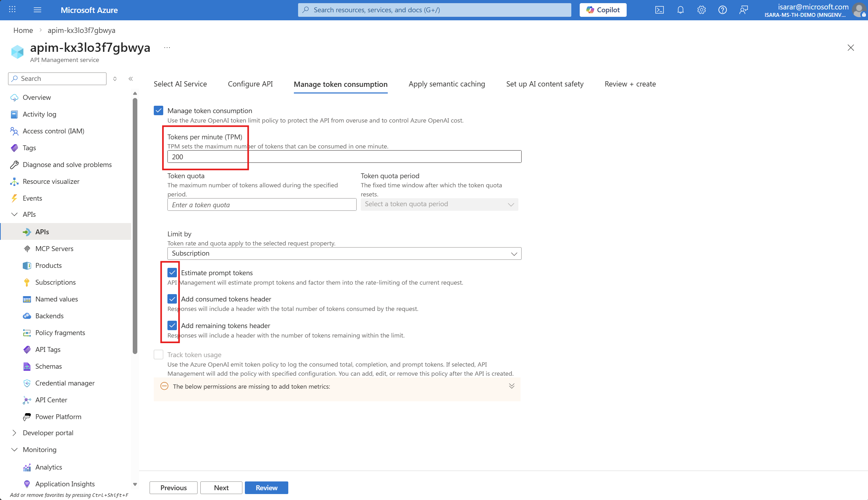Screen dimensions: 868x500
Task: Click the Enter a token quota field
Action: [x=262, y=205]
